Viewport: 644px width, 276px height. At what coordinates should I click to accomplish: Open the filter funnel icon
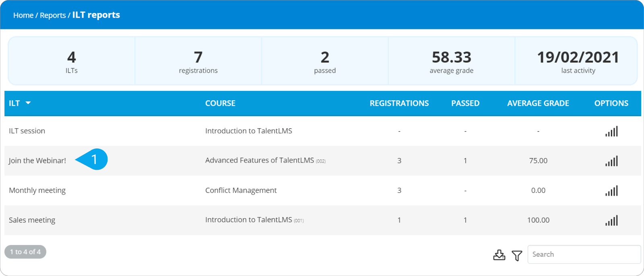517,255
